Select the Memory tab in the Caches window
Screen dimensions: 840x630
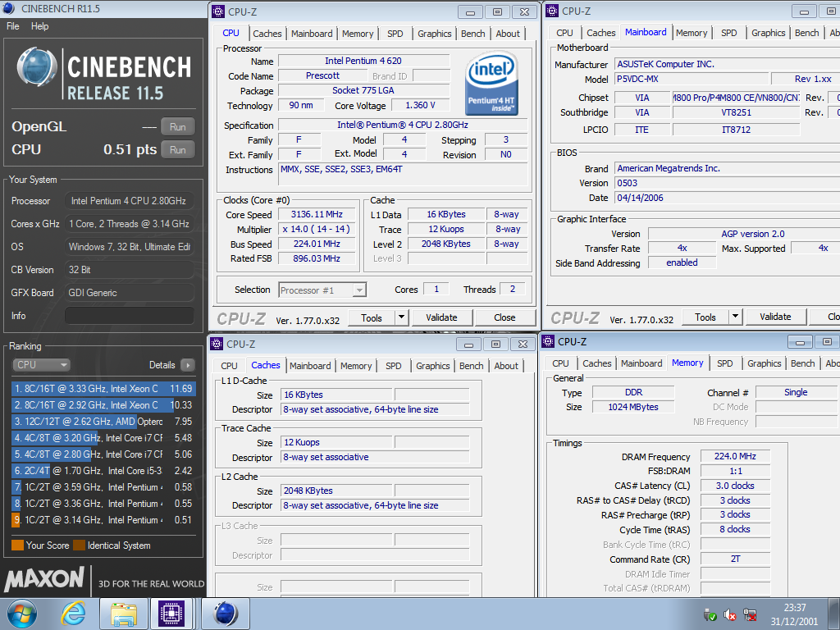tap(356, 365)
